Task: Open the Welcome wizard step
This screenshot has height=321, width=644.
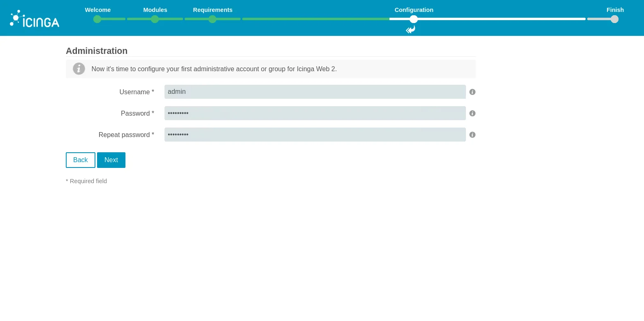Action: tap(97, 10)
